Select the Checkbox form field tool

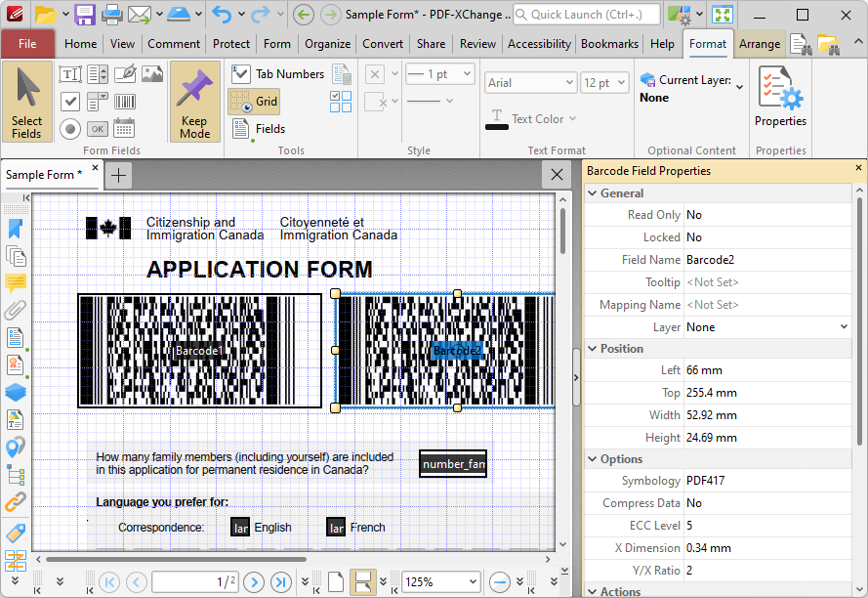coord(70,101)
